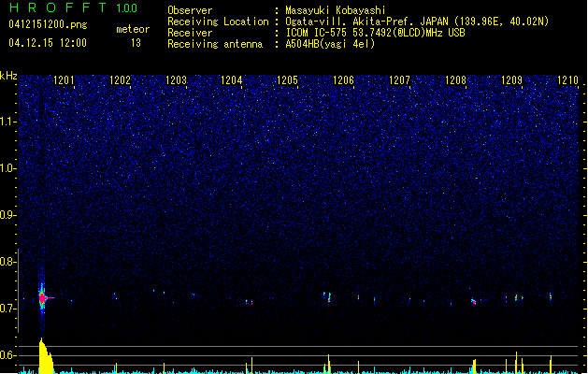Click the 0.6 kHz frequency axis label
Image resolution: width=588 pixels, height=374 pixels.
tap(7, 355)
